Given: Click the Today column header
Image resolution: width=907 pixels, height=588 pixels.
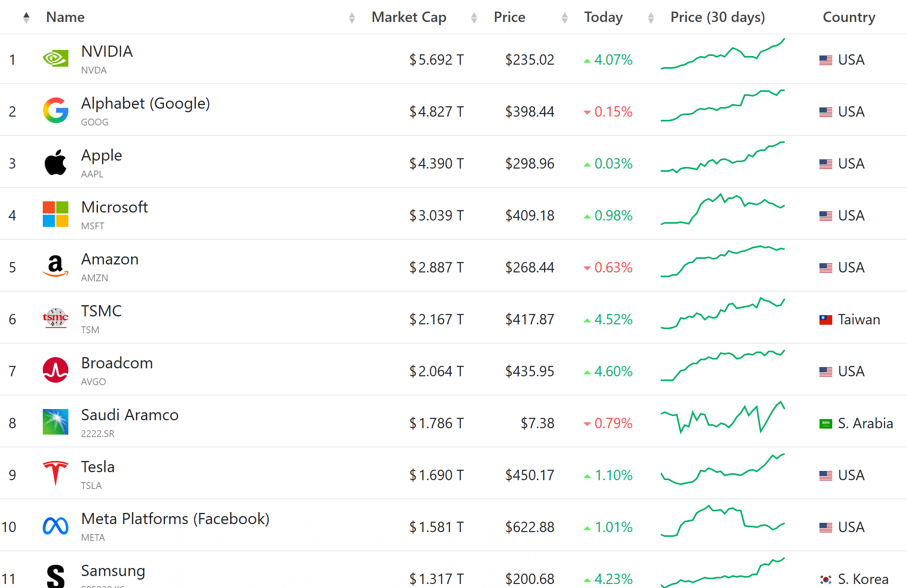Looking at the screenshot, I should [604, 17].
